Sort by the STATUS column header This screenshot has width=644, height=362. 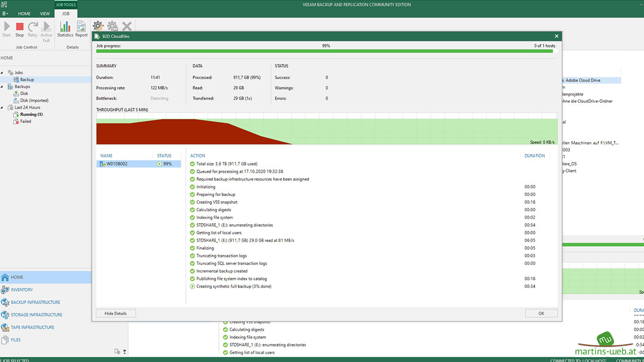[x=164, y=156]
